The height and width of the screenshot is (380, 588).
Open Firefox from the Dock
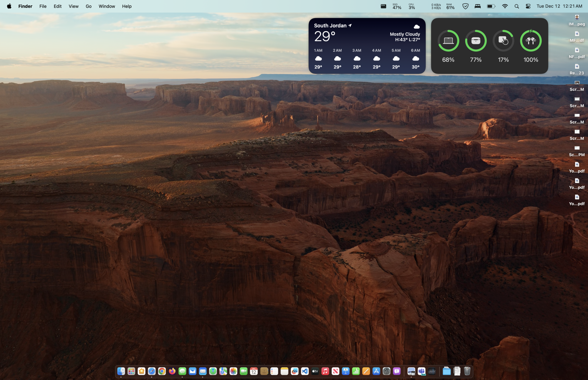coord(172,371)
